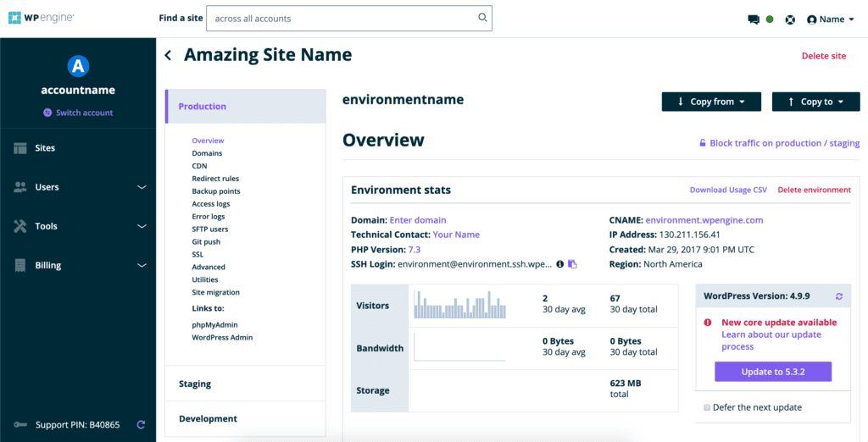Open the Copy from dropdown
Viewport: 868px width, 442px height.
[711, 102]
